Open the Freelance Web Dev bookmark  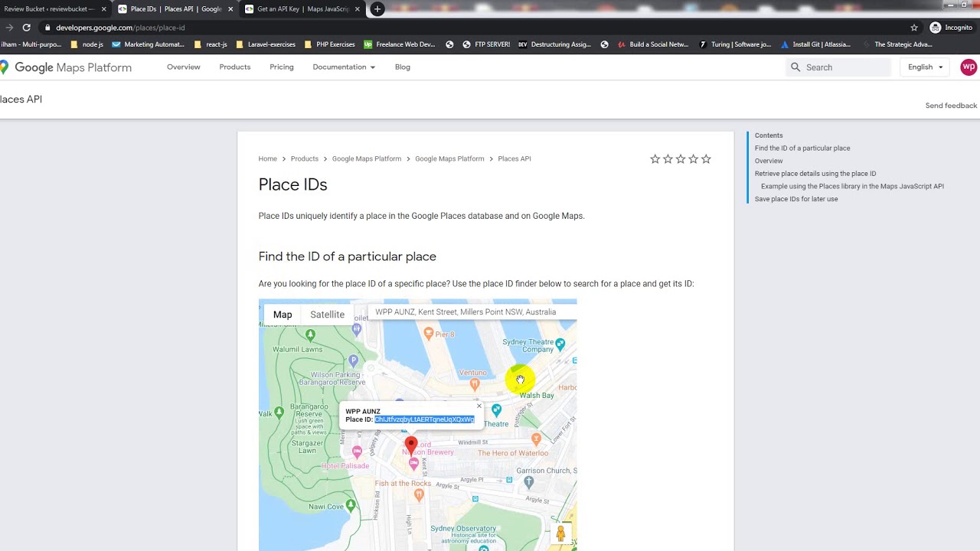[x=399, y=44]
